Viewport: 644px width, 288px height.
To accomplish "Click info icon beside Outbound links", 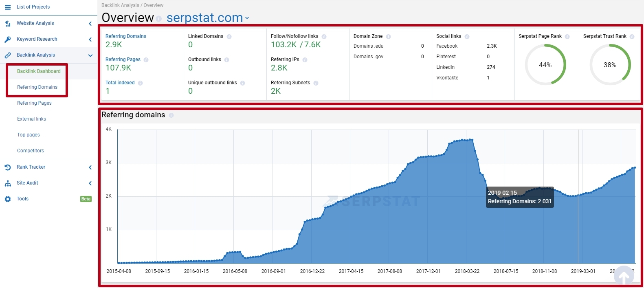I will (x=226, y=60).
